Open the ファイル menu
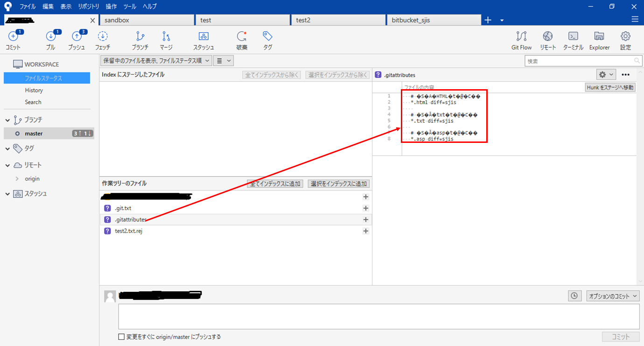This screenshot has height=346, width=644. coord(28,7)
